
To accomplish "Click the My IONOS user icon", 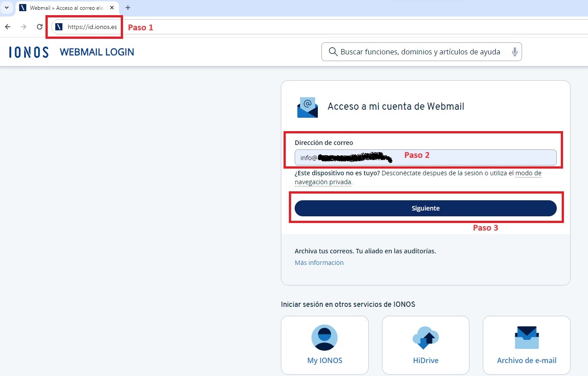I will (325, 338).
